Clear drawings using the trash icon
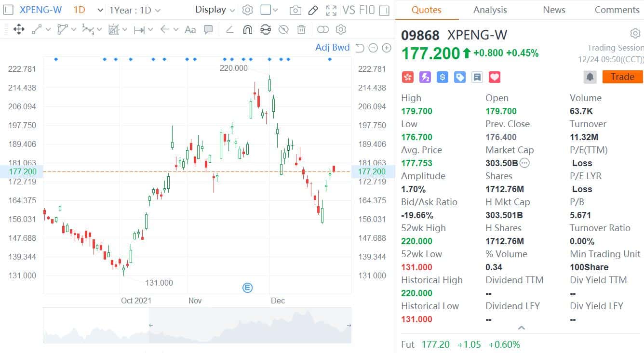 coord(301,29)
